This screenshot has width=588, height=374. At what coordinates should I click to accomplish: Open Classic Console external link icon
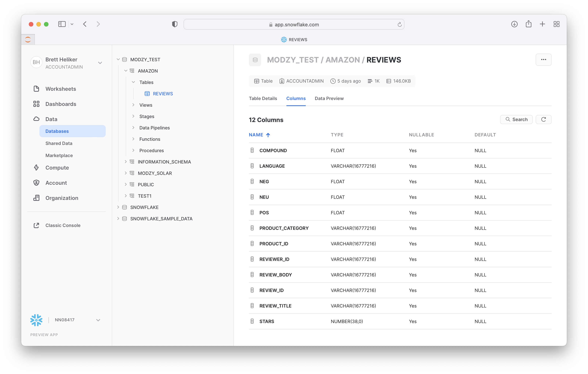tap(36, 225)
